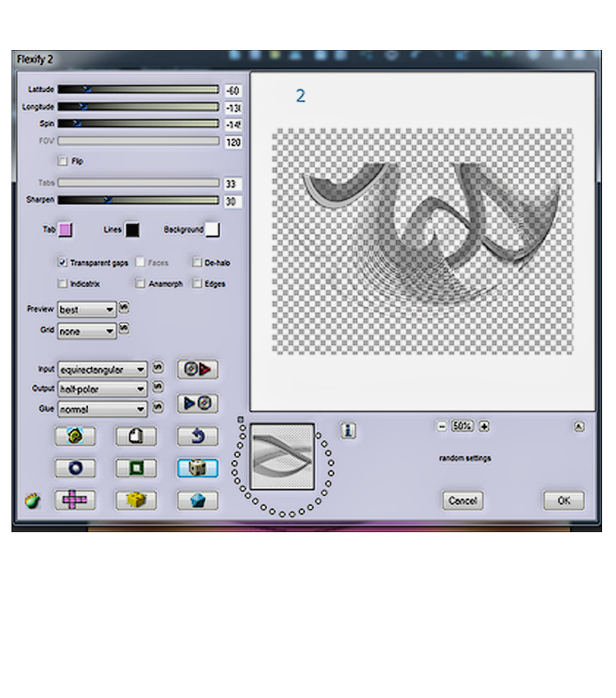
Task: Click the dice random settings button
Action: click(197, 468)
